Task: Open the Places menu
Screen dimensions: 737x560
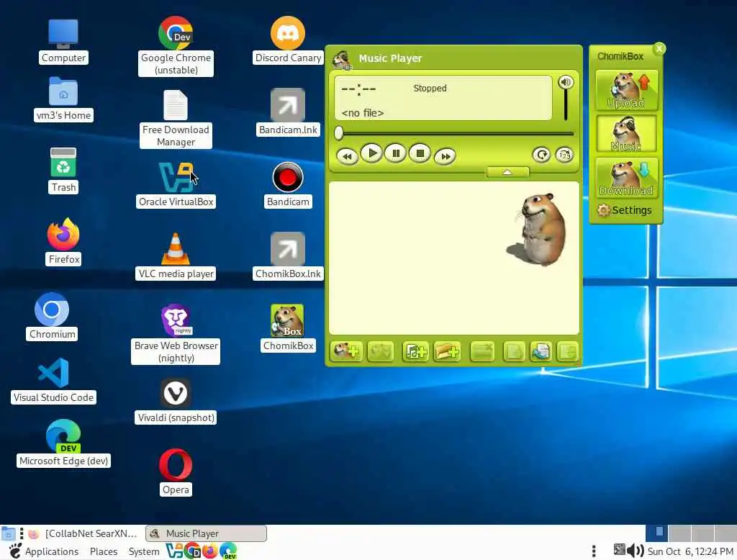Action: tap(104, 551)
